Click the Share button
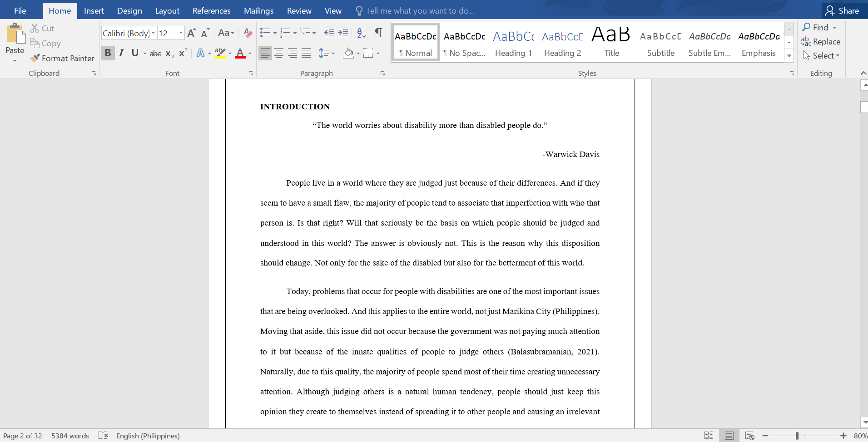Image resolution: width=868 pixels, height=442 pixels. click(843, 10)
